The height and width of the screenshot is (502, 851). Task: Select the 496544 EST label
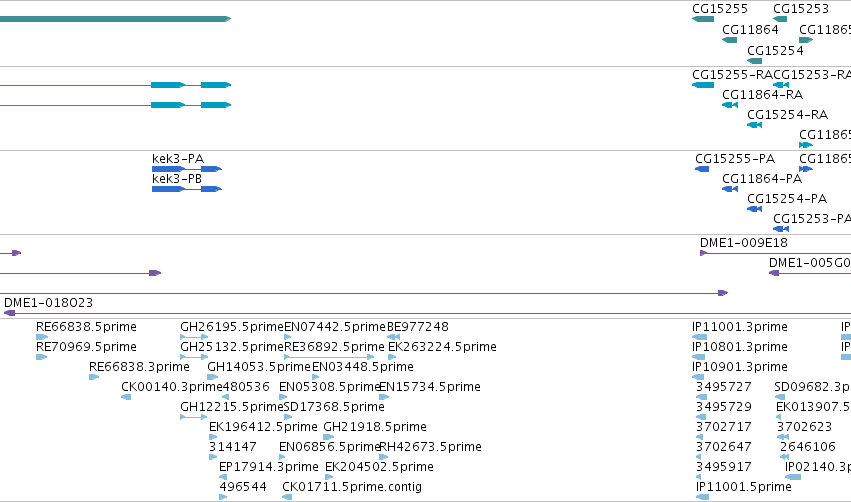point(243,487)
